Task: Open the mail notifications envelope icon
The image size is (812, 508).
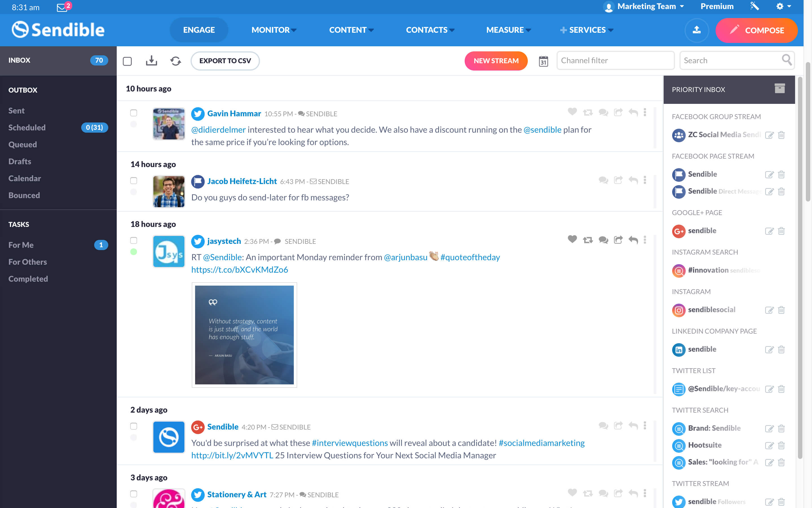Action: pos(62,7)
